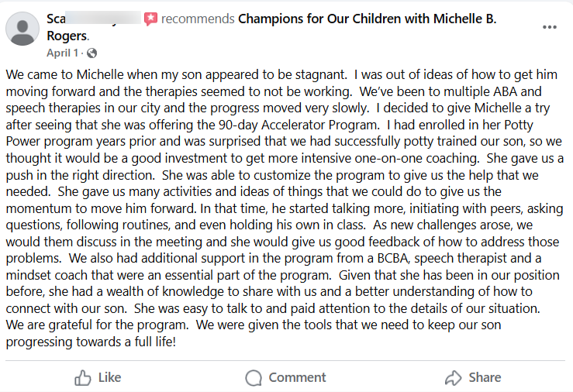Click the "Share" text label

click(485, 377)
